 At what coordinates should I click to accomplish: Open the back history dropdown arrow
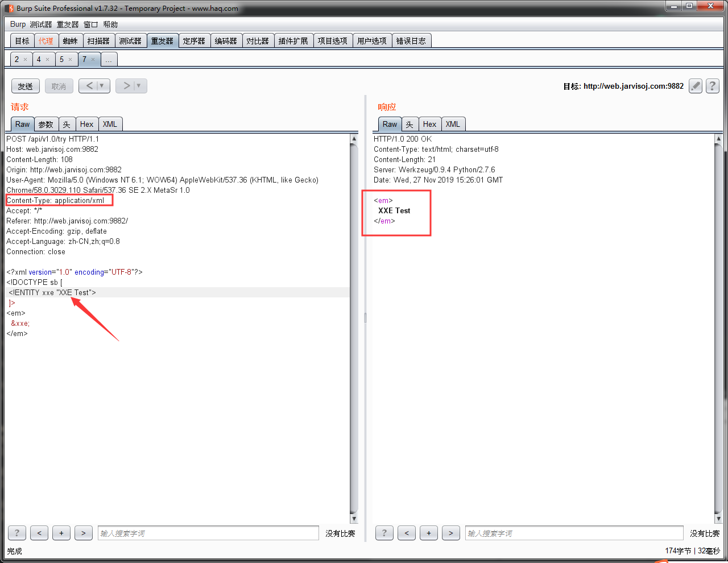[102, 86]
